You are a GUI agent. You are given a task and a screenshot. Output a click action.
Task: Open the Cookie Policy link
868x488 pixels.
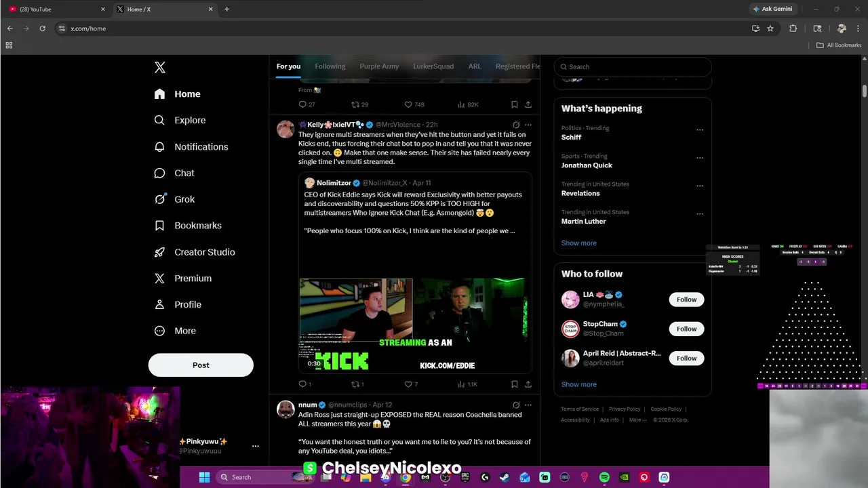(x=666, y=409)
